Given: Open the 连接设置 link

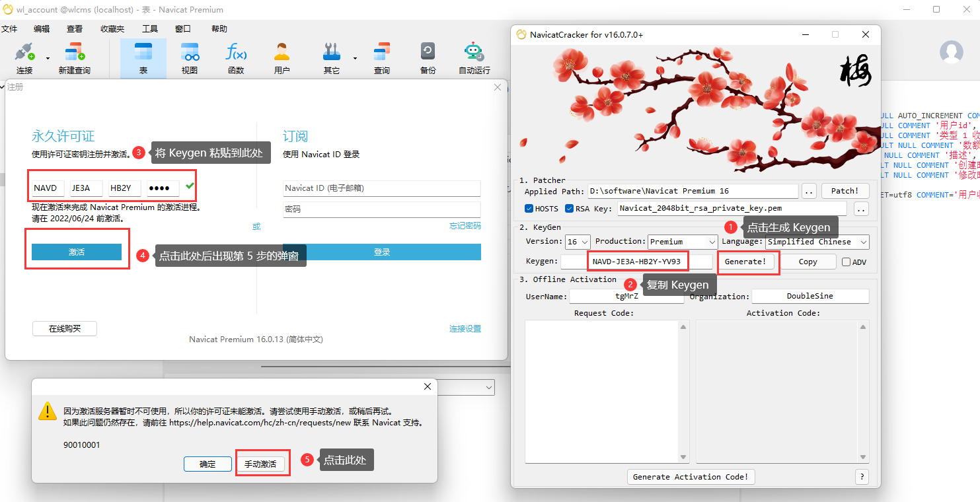Looking at the screenshot, I should point(465,328).
